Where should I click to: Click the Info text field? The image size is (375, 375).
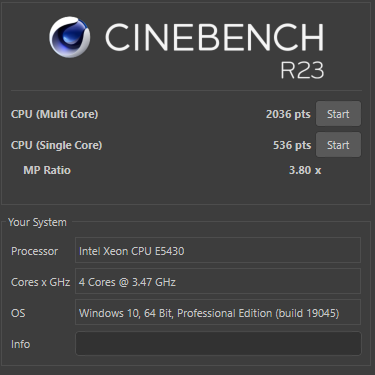[x=218, y=344]
